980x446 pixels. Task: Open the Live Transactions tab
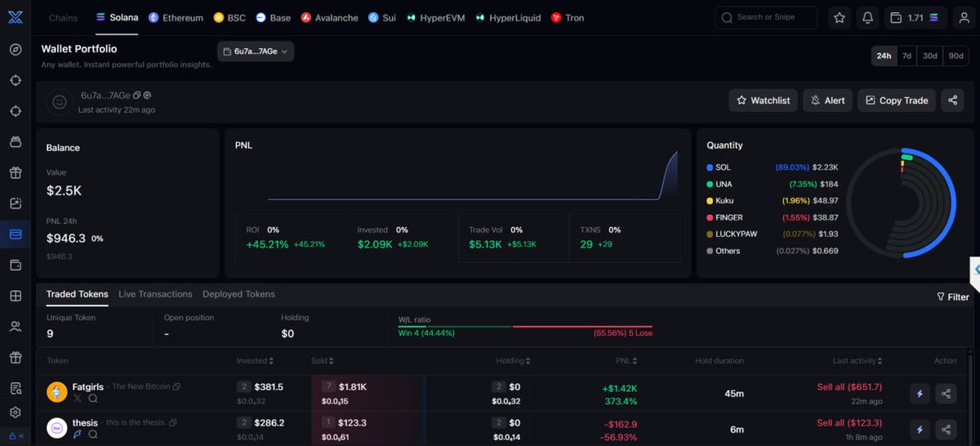click(x=155, y=294)
